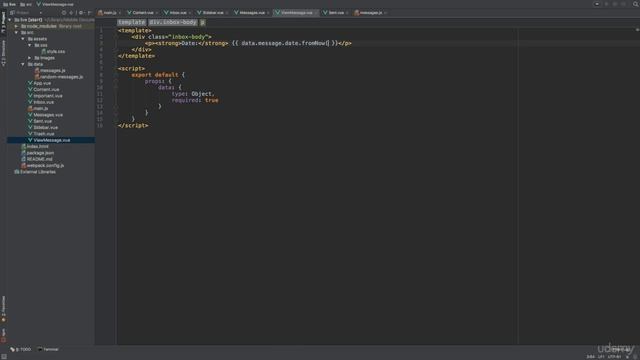640x360 pixels.
Task: Open Search Everywhere magnifier icon
Action: coord(636,4)
